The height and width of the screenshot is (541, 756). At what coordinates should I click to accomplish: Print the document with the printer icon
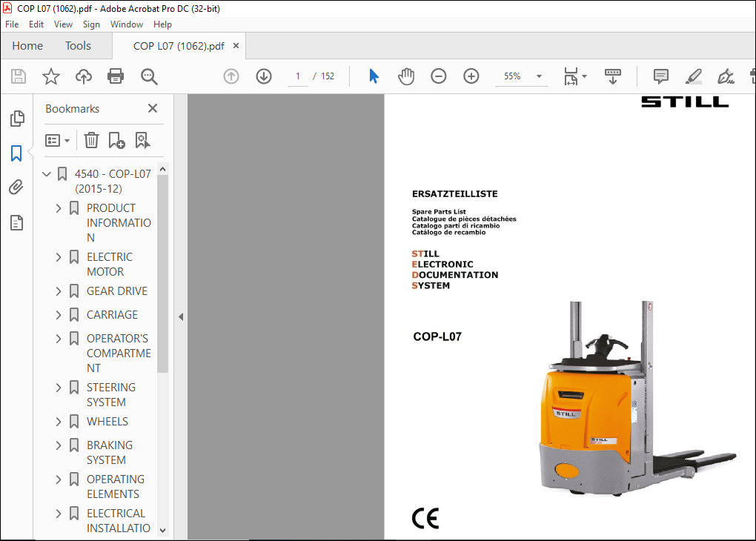(x=116, y=76)
